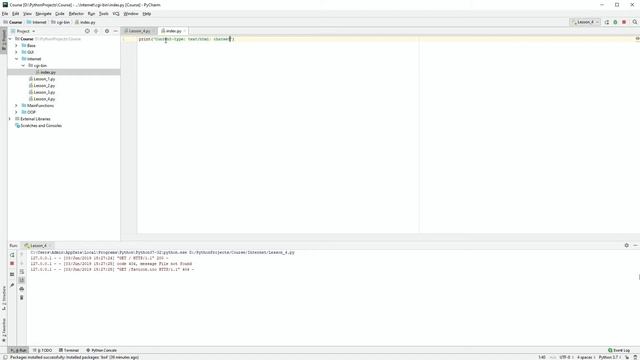The image size is (640, 360).
Task: Switch to the Lesson_4.py editor tab
Action: tap(138, 31)
